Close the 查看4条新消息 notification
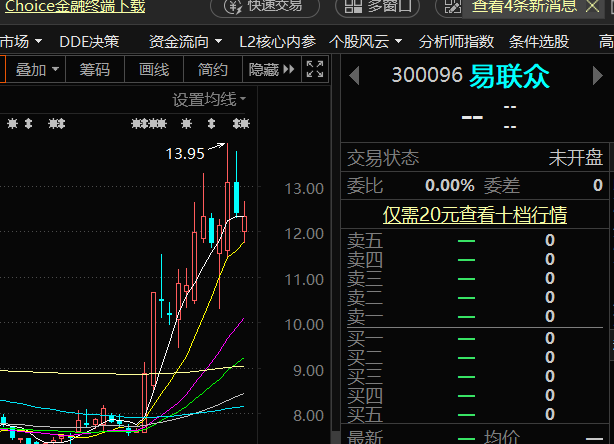This screenshot has height=444, width=614. point(592,6)
